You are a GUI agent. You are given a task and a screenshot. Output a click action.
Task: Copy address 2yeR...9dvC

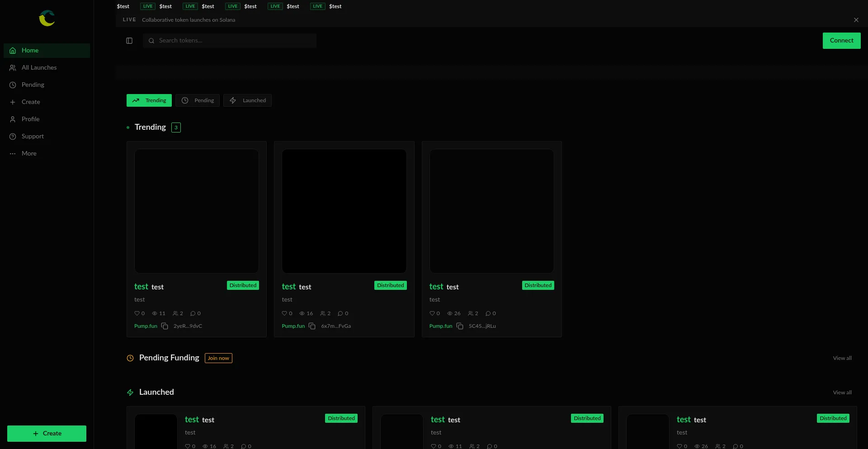pyautogui.click(x=165, y=326)
